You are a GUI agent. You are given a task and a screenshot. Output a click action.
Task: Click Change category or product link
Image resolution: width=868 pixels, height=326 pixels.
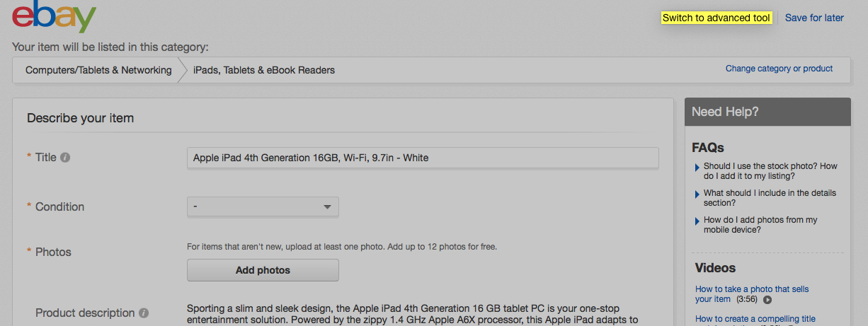[x=779, y=69]
